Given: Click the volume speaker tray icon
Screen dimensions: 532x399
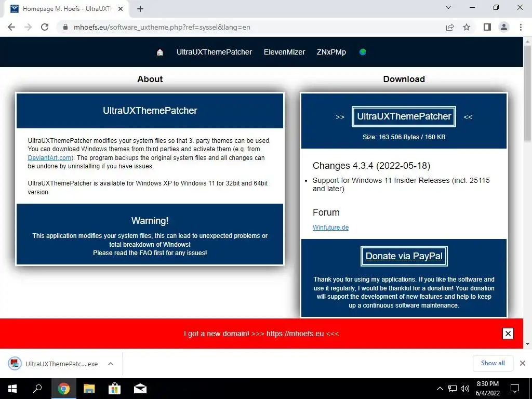Looking at the screenshot, I should pyautogui.click(x=465, y=389).
